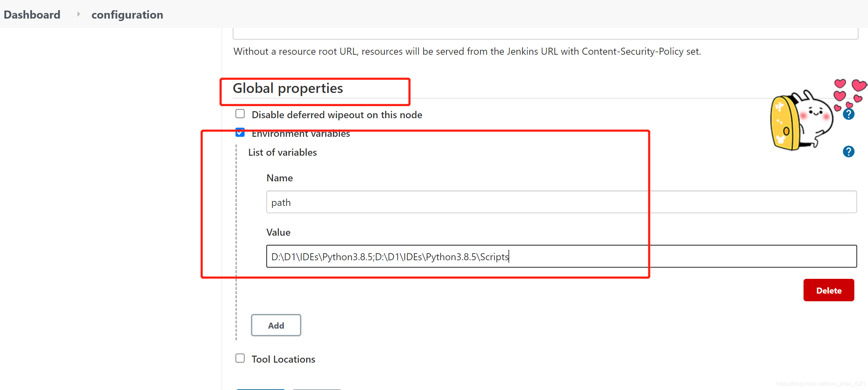Click the blog.csdn.net watermark link
Image resolution: width=868 pixels, height=390 pixels.
820,384
